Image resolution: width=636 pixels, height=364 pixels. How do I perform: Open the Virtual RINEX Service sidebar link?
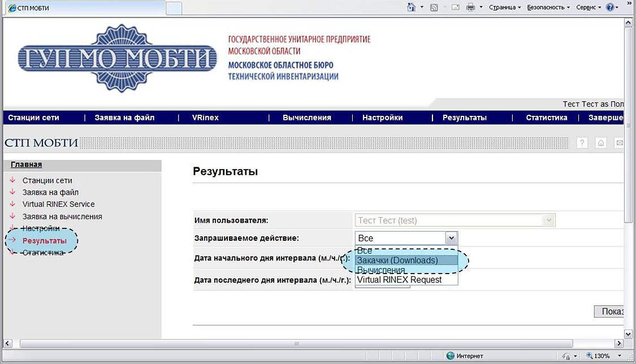58,204
